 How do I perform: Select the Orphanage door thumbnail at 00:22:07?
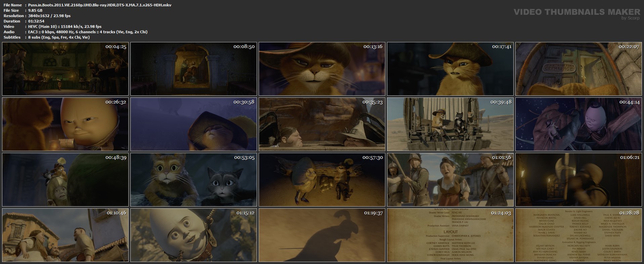578,69
